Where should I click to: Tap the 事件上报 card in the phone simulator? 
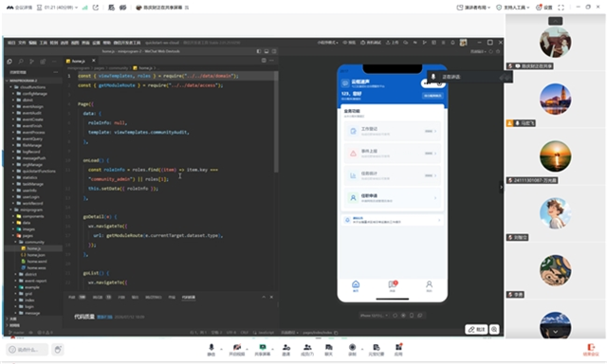point(392,154)
